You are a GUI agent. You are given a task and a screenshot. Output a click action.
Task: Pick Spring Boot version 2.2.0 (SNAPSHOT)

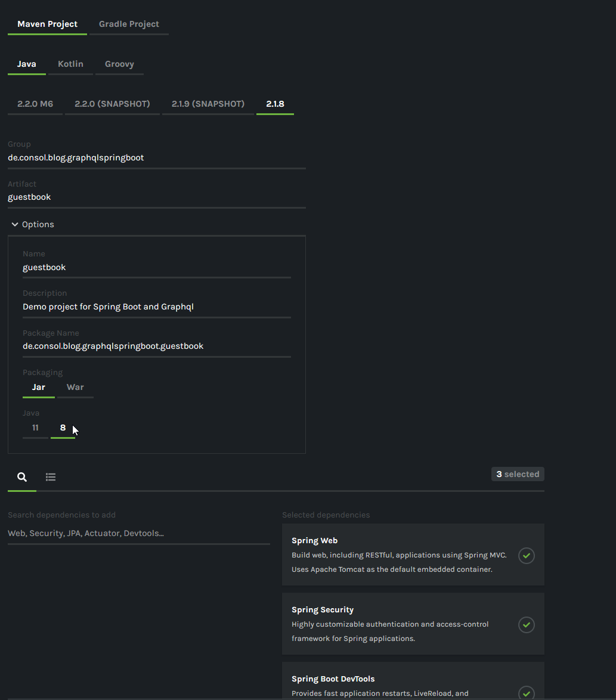pos(112,104)
